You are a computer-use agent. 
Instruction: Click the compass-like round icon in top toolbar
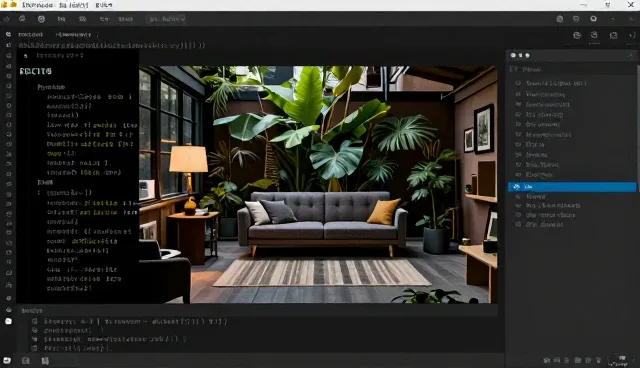[x=41, y=19]
